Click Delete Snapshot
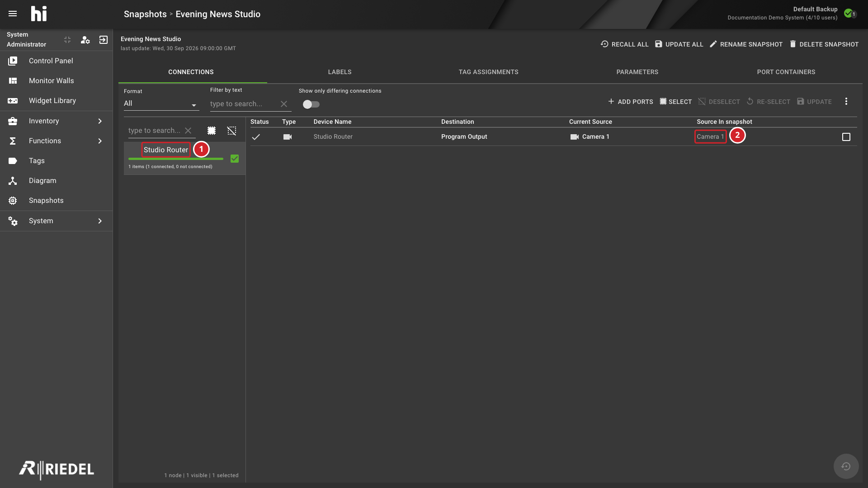This screenshot has height=488, width=868. tap(824, 44)
